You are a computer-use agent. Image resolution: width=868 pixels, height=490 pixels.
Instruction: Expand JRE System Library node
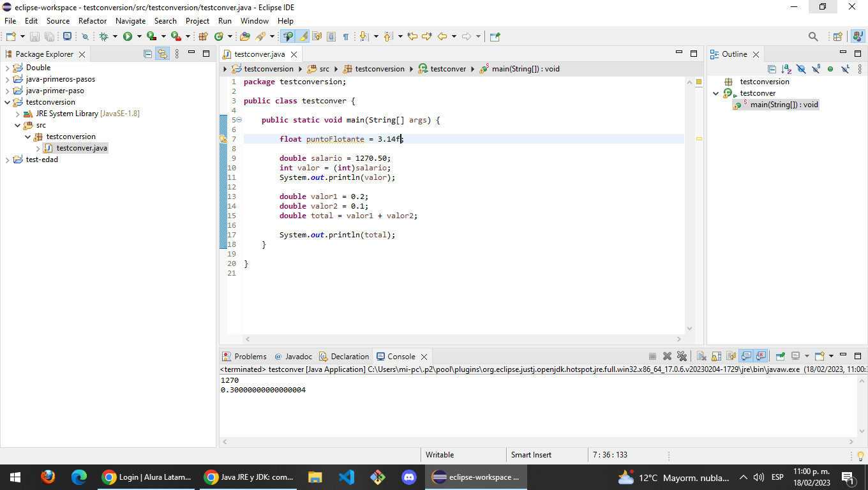(x=18, y=114)
